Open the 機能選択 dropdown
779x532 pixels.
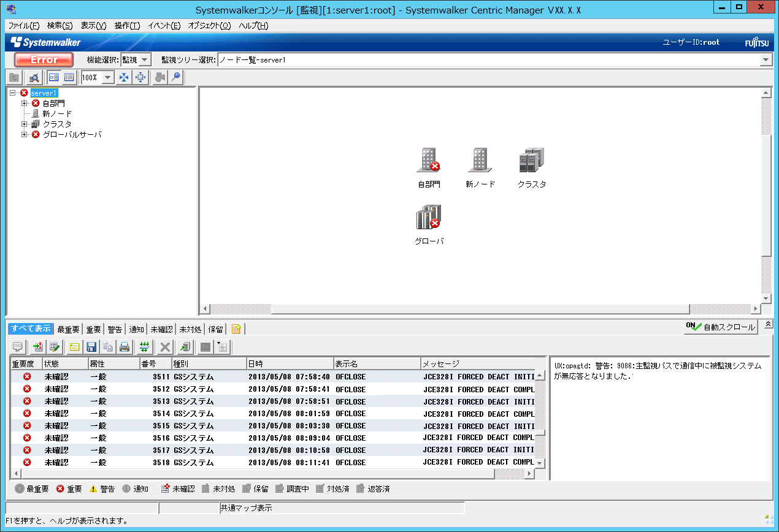[x=145, y=60]
